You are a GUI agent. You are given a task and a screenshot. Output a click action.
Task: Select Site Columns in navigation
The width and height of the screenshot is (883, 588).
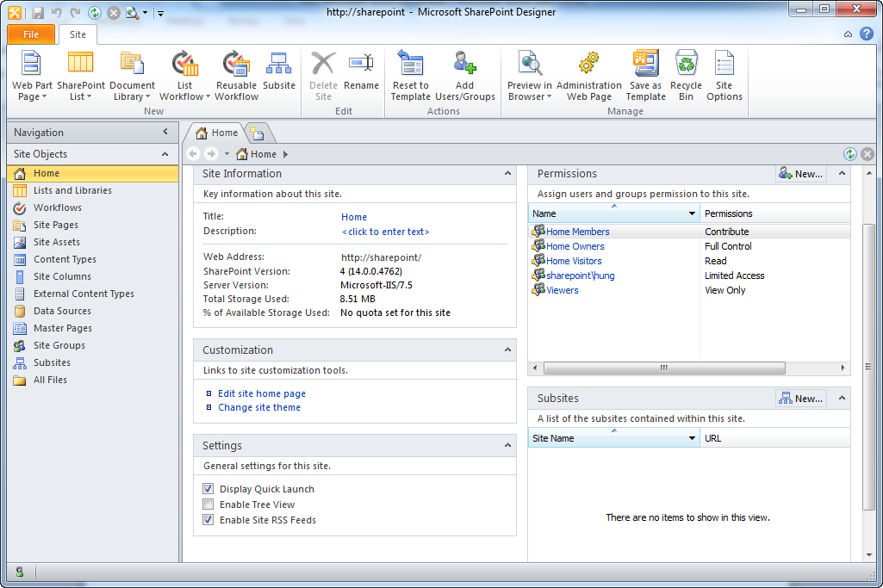click(x=92, y=277)
